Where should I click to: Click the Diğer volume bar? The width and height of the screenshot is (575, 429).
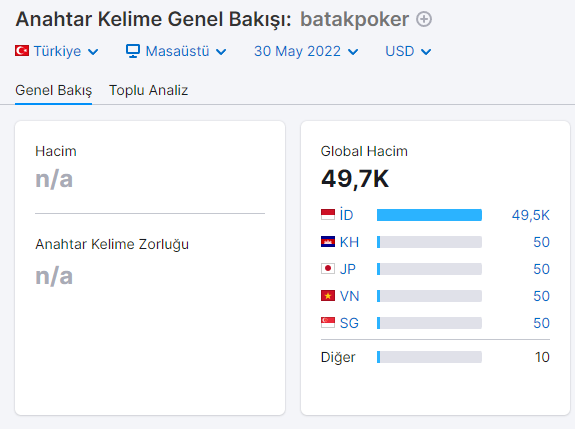(429, 357)
